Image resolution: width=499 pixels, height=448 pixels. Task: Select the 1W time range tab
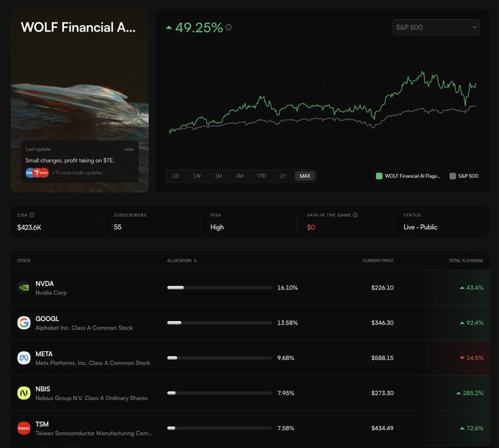[x=197, y=176]
